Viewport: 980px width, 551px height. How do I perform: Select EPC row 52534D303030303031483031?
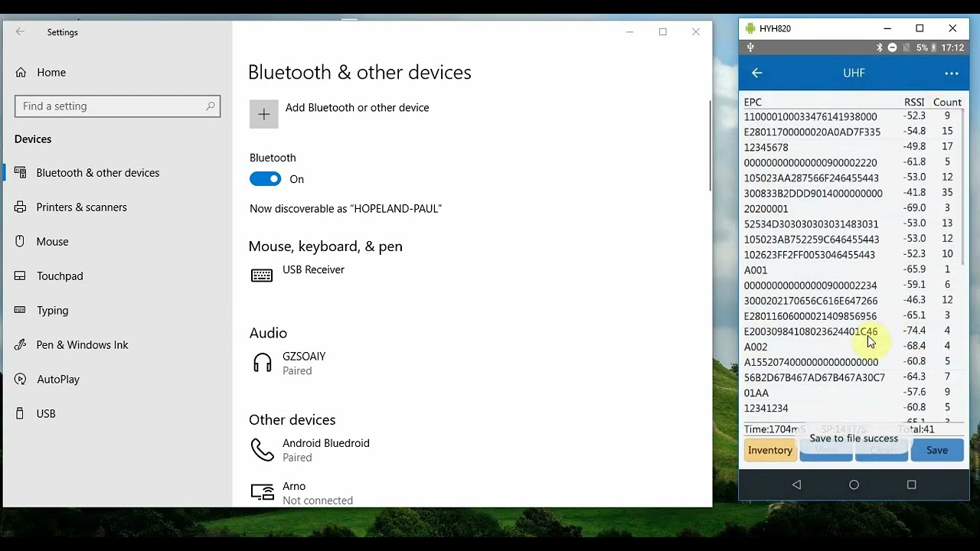[x=851, y=223]
